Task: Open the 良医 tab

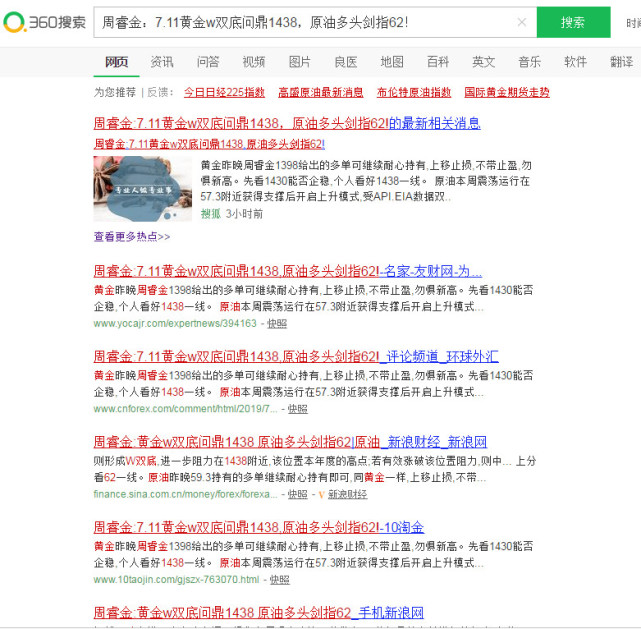Action: tap(346, 62)
